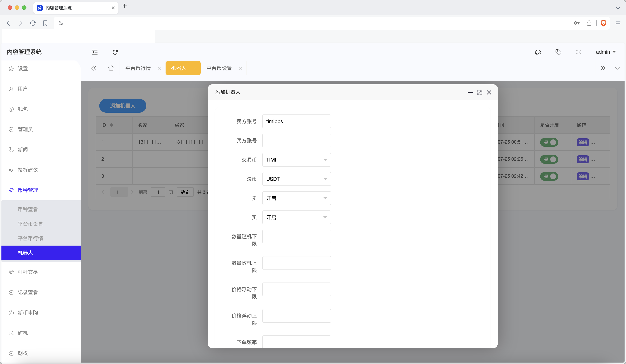The height and width of the screenshot is (364, 626).
Task: Open the 交易币 TIMI dropdown
Action: [x=296, y=160]
